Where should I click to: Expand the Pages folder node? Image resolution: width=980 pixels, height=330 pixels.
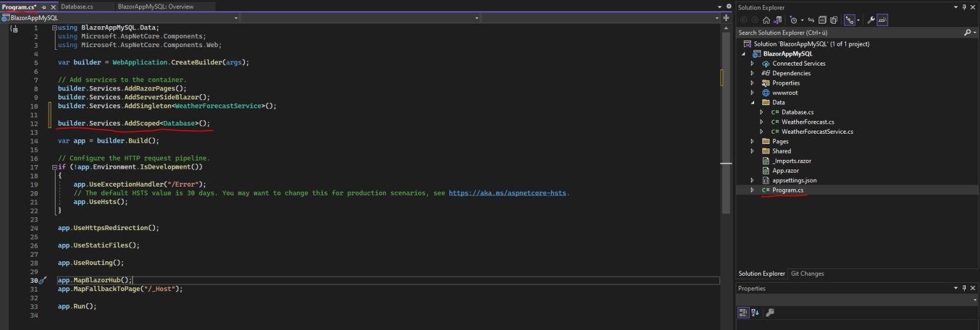click(x=752, y=141)
